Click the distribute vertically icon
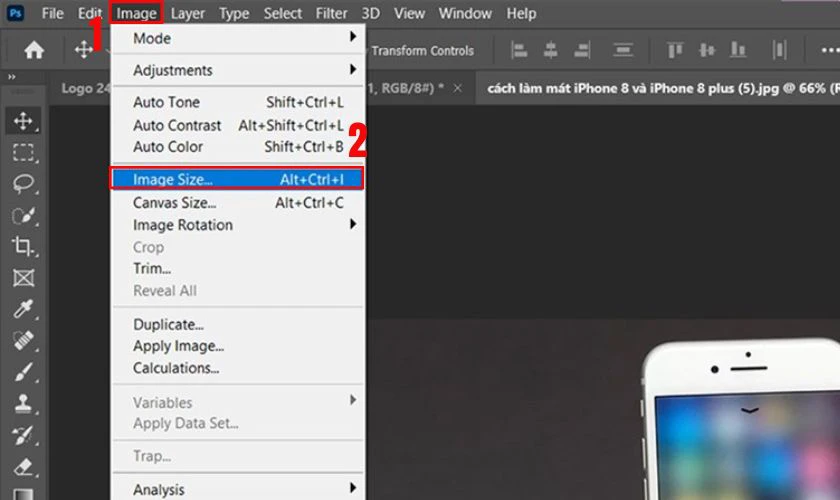 [x=623, y=50]
